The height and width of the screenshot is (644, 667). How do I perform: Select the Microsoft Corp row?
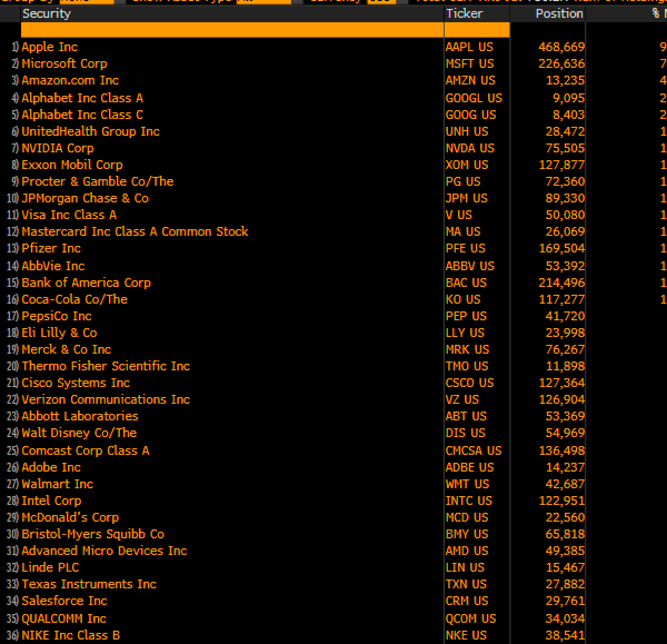coord(64,63)
